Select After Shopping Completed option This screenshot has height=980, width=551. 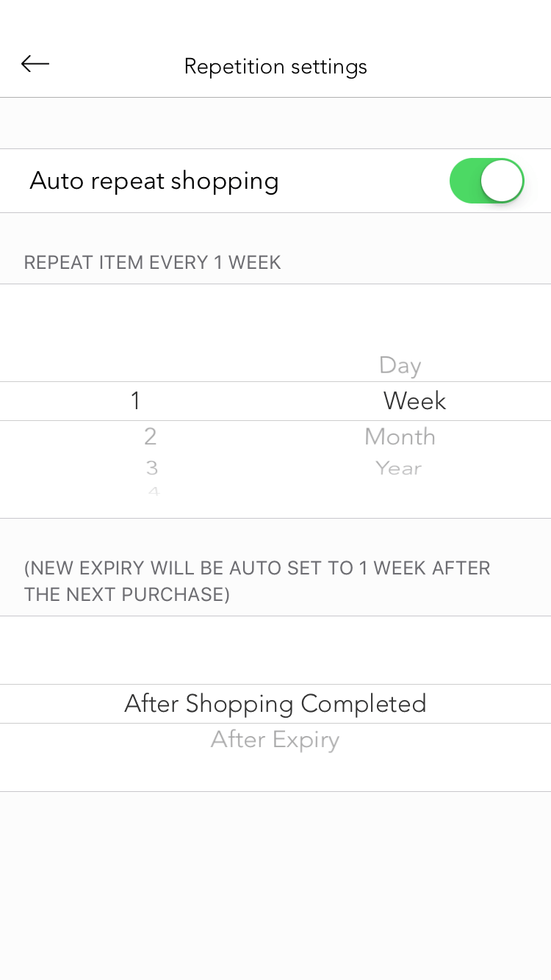coord(275,704)
